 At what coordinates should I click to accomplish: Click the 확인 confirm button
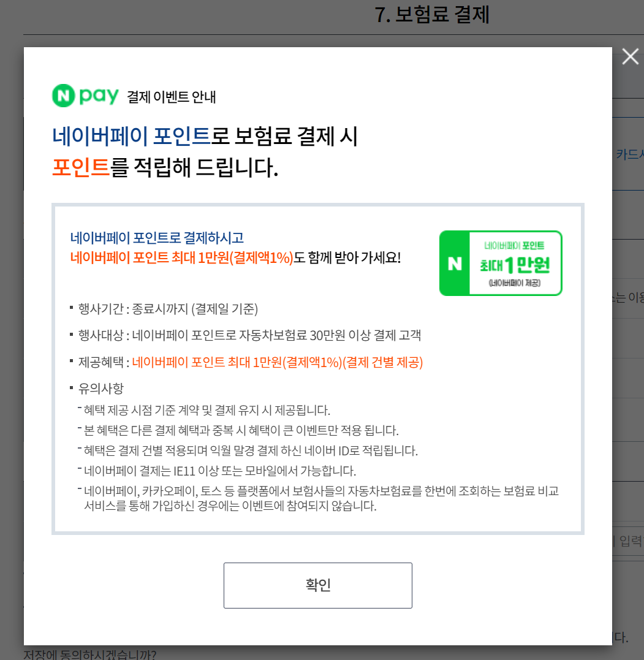coord(318,585)
